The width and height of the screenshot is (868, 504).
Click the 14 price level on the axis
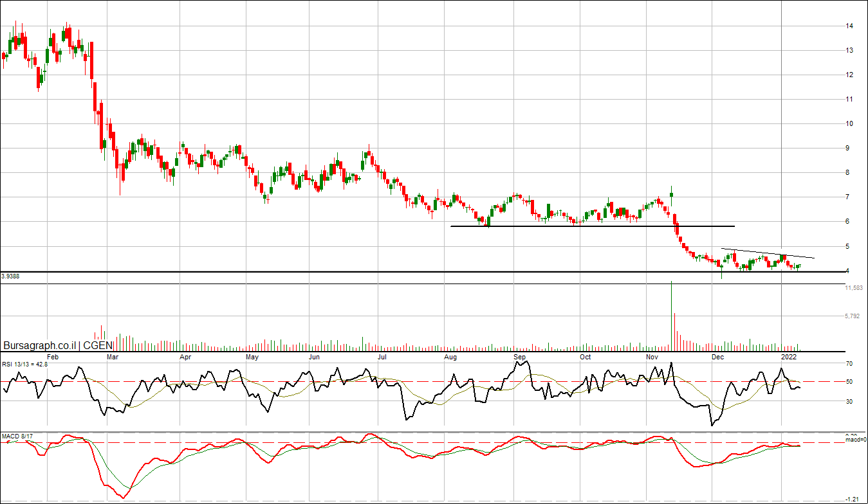click(849, 26)
